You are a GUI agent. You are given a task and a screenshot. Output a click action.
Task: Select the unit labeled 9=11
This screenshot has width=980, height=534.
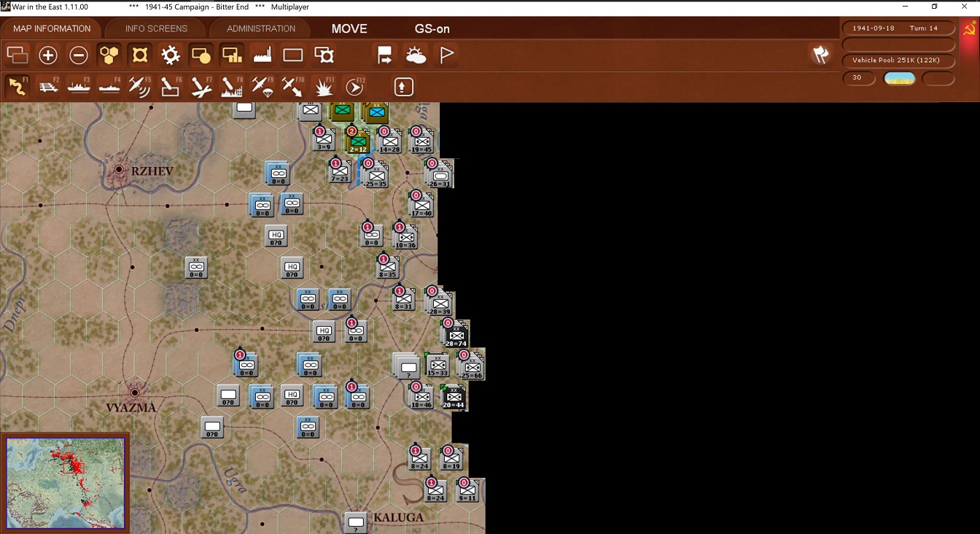(468, 491)
